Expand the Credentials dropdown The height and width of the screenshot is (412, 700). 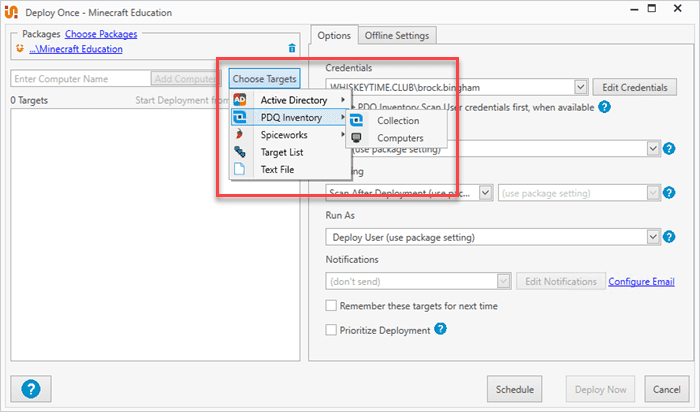tap(580, 87)
